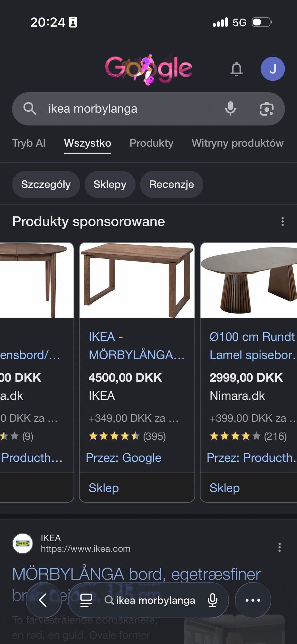Open browser three-dot more menu

point(253,600)
